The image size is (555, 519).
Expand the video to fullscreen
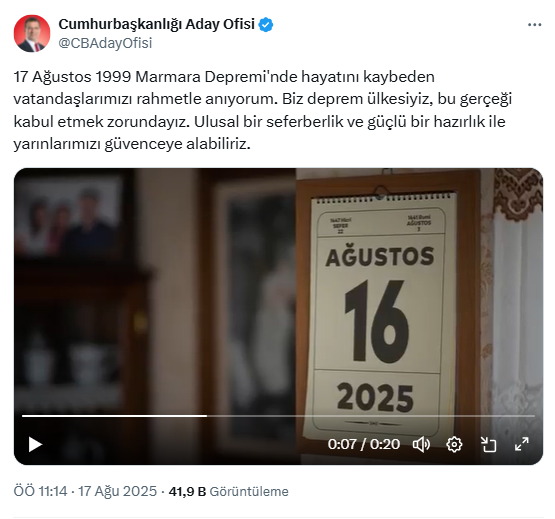tap(522, 444)
